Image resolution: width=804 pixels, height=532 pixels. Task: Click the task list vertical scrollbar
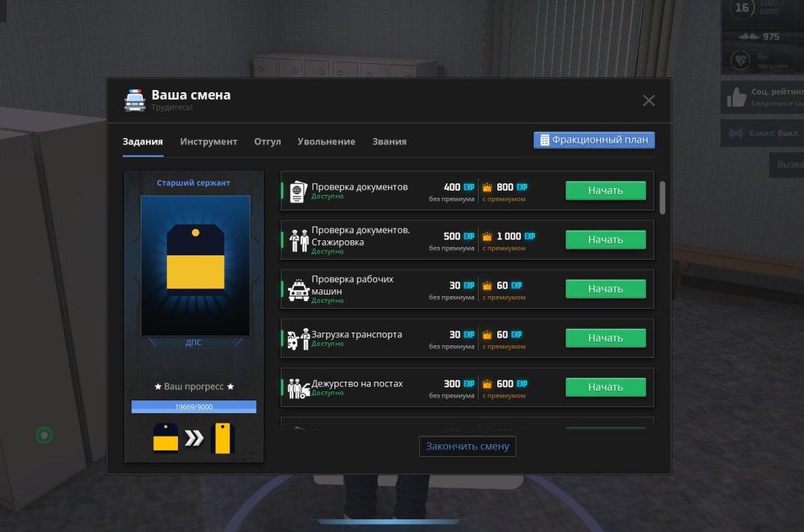click(x=663, y=197)
